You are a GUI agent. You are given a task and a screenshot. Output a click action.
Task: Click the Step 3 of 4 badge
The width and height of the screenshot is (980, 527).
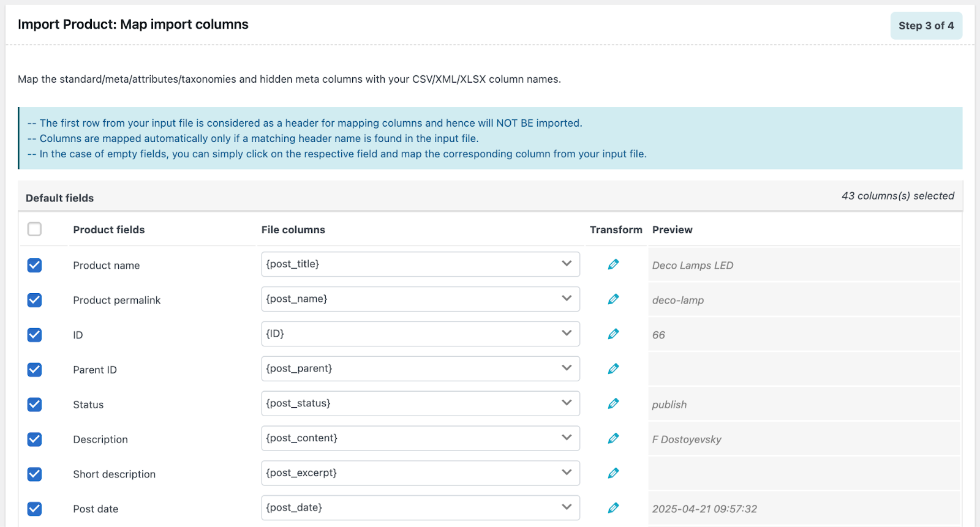pyautogui.click(x=925, y=26)
